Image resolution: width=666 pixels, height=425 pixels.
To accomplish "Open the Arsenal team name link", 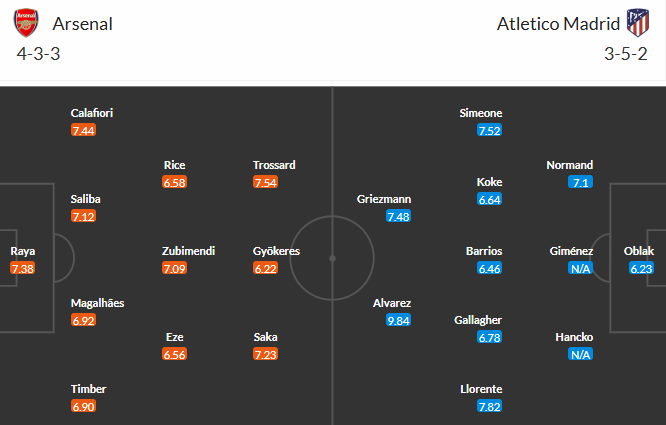I will tap(82, 24).
